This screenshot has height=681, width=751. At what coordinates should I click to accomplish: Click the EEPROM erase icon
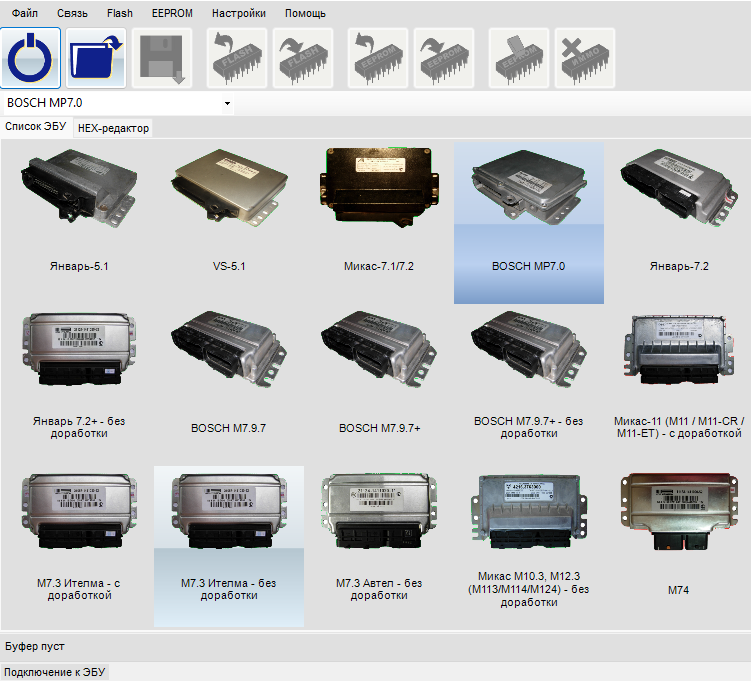519,58
